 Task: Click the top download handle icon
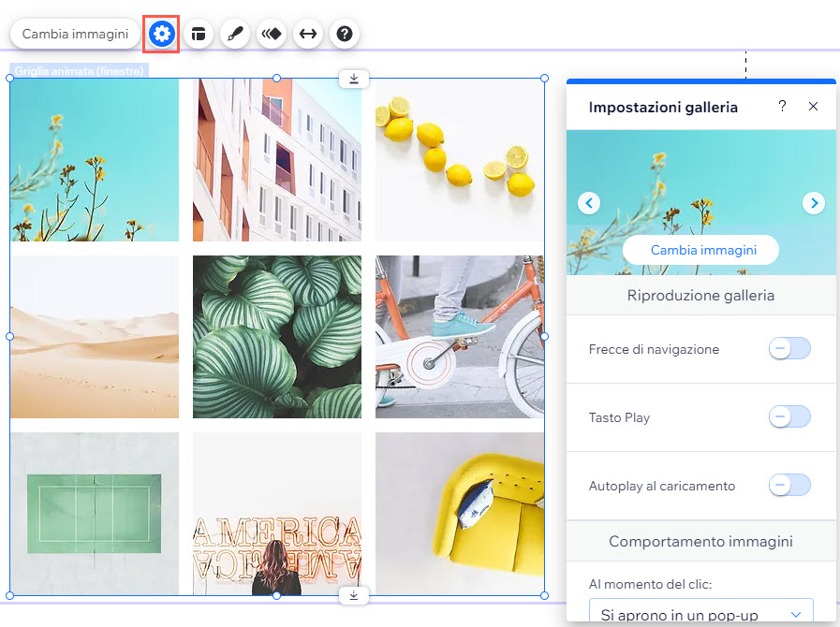click(354, 79)
